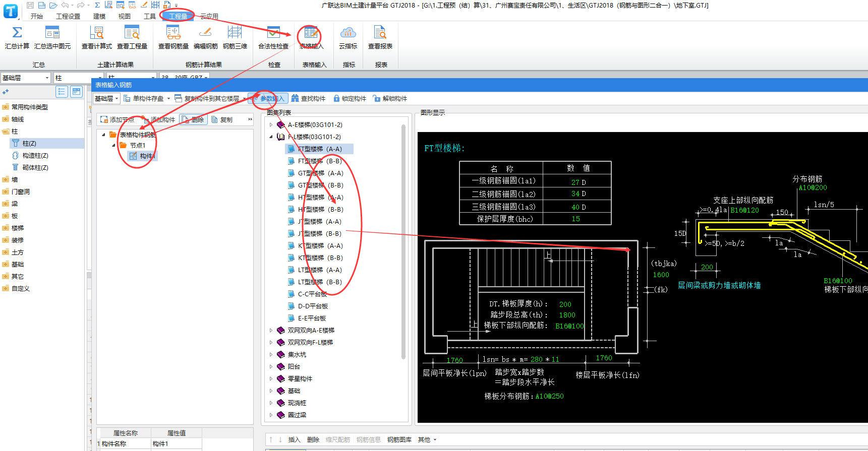
Task: Switch navigation panel to list view icon
Action: (62, 92)
